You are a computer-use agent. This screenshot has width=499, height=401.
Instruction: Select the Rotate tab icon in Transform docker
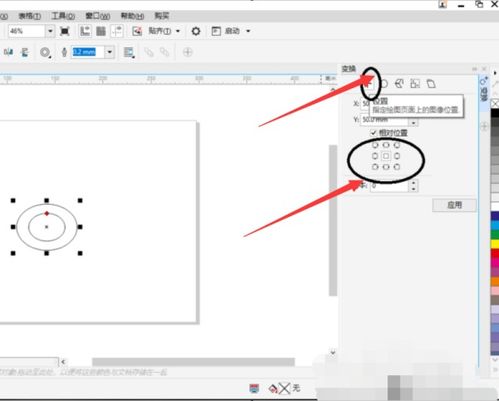[x=384, y=84]
